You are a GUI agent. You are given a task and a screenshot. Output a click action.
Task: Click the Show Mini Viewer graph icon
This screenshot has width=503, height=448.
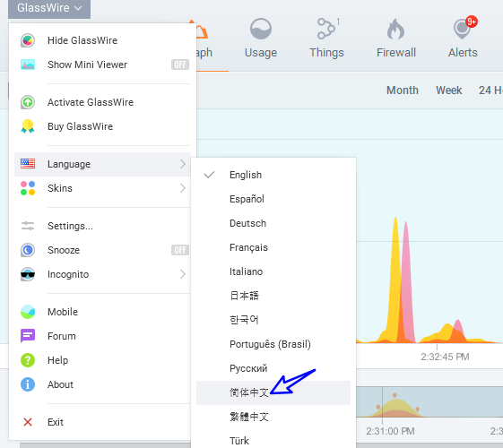point(28,65)
